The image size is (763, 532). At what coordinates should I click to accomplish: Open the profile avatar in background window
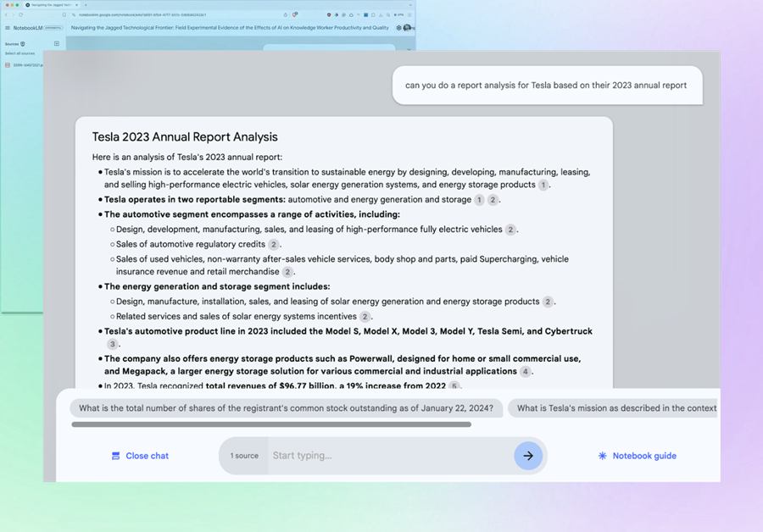407,28
